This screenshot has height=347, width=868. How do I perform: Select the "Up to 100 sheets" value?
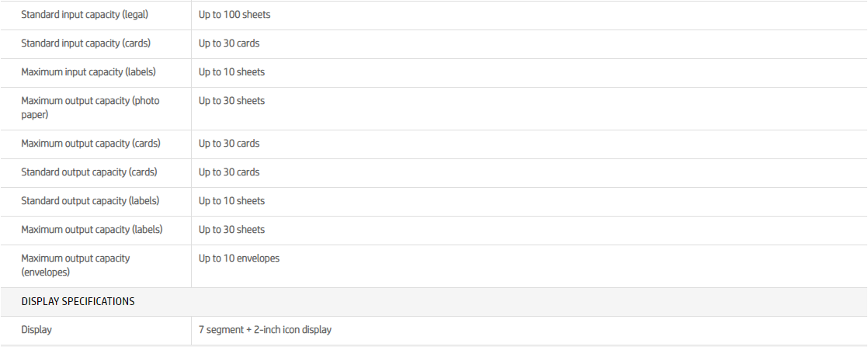(234, 15)
